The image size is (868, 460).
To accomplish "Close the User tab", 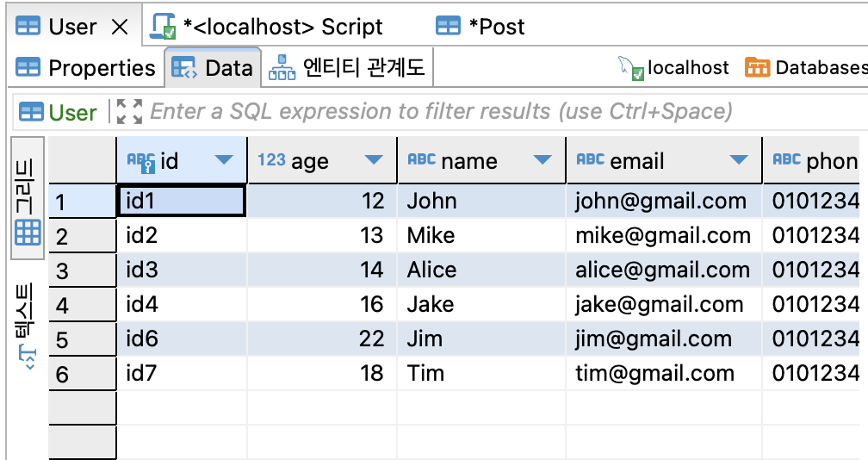I will coord(120,27).
